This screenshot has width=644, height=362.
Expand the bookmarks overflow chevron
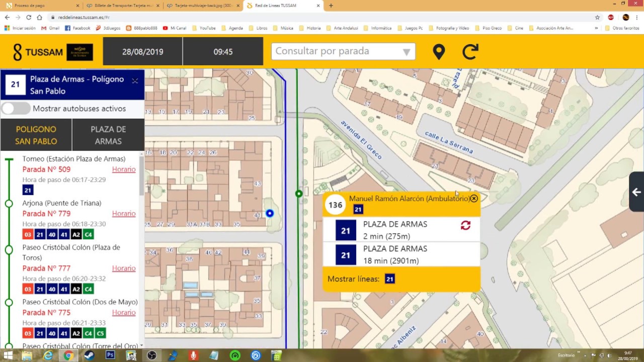[x=596, y=28]
